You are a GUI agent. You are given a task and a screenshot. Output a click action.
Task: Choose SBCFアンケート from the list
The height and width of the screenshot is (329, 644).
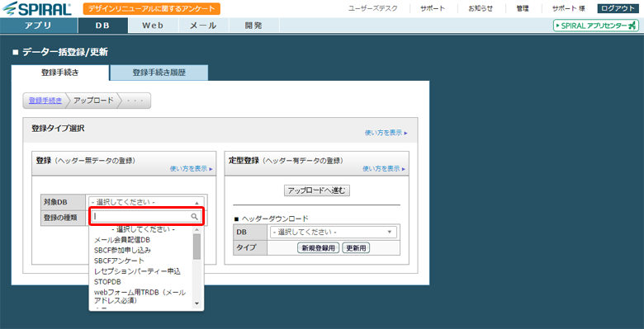[x=119, y=261]
